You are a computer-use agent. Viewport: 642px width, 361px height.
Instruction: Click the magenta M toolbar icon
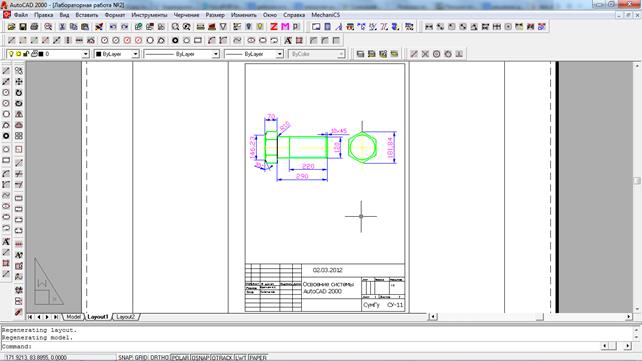pyautogui.click(x=285, y=27)
